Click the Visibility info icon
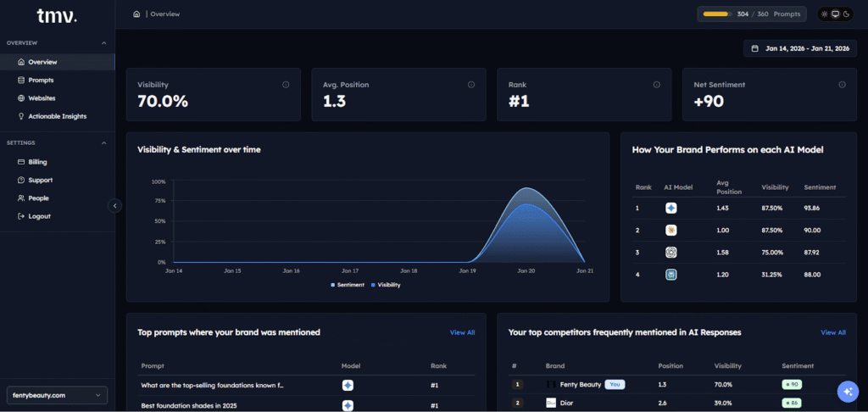The image size is (868, 412). pos(286,85)
